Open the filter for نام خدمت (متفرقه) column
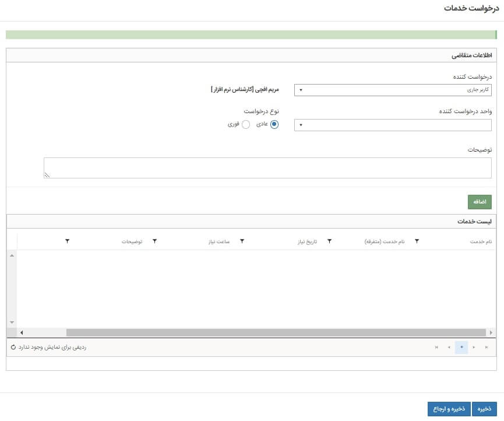This screenshot has height=421, width=504. (x=329, y=241)
